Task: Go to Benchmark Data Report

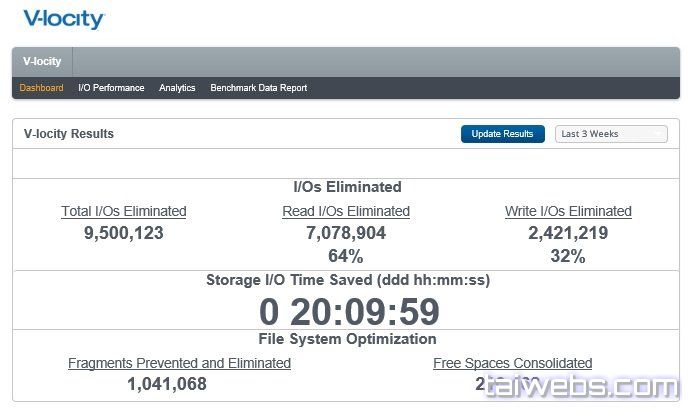Action: click(x=258, y=88)
